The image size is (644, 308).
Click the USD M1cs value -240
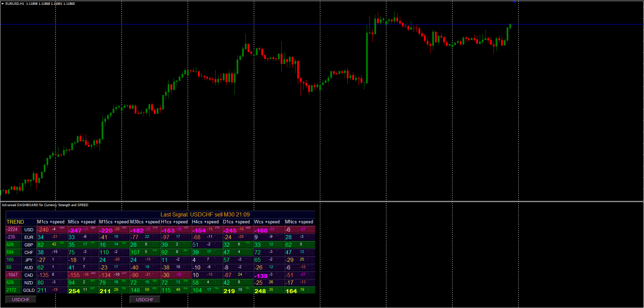(x=43, y=230)
